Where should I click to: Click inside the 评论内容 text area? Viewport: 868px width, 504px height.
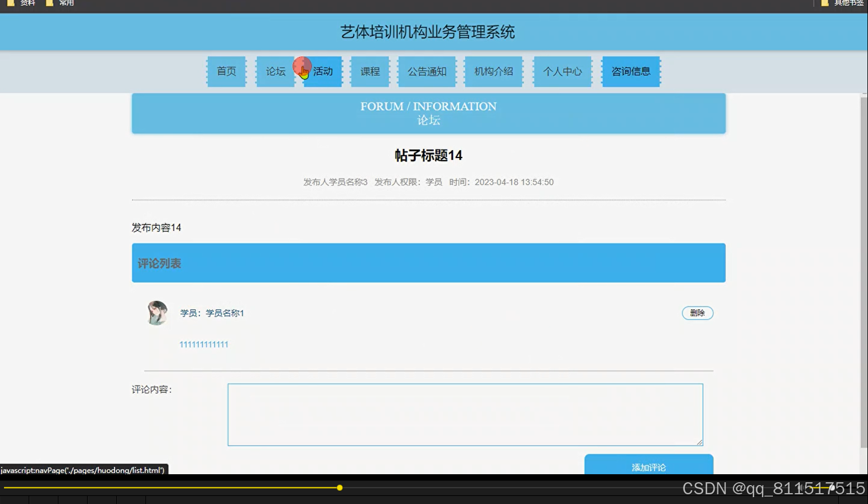[x=465, y=414]
